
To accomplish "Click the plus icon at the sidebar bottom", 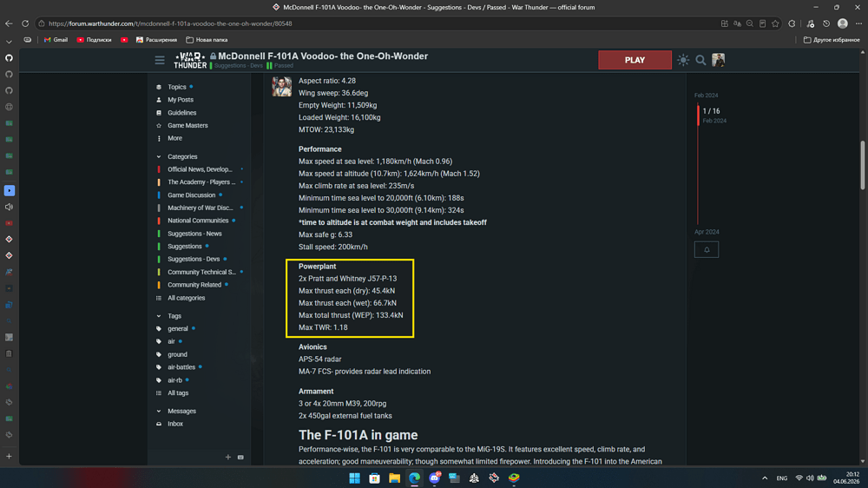I will tap(228, 457).
